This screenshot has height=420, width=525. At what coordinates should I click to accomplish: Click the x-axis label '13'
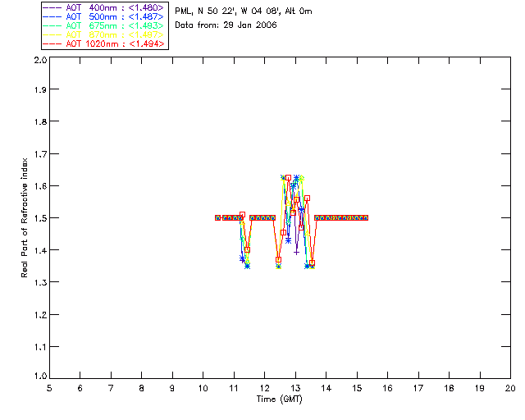pos(295,388)
